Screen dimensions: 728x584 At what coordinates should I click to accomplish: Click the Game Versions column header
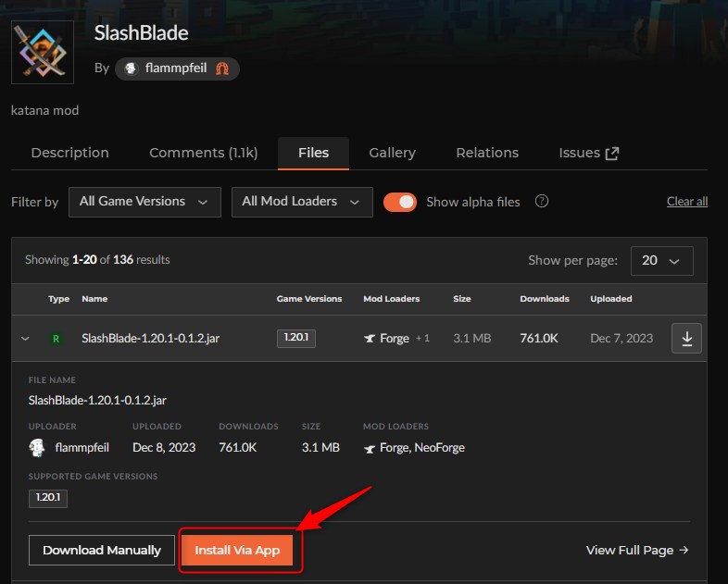pyautogui.click(x=309, y=299)
